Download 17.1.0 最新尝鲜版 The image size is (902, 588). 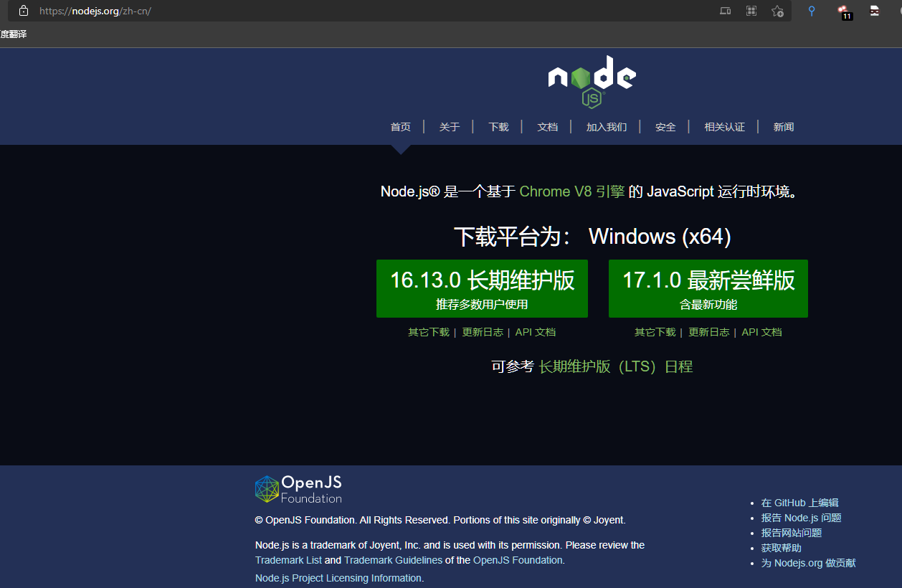click(708, 288)
